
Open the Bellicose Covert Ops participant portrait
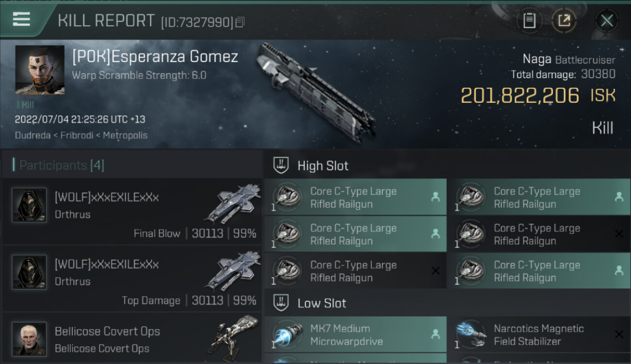coord(29,339)
